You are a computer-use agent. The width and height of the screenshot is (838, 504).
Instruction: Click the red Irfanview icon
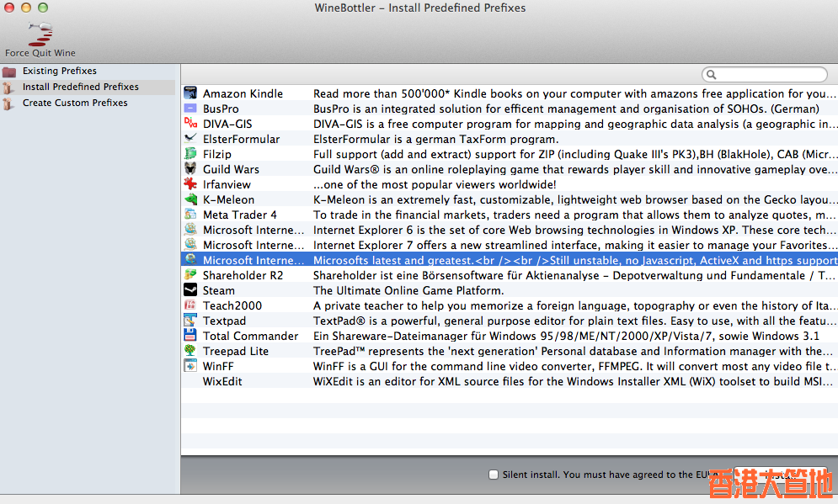(190, 184)
